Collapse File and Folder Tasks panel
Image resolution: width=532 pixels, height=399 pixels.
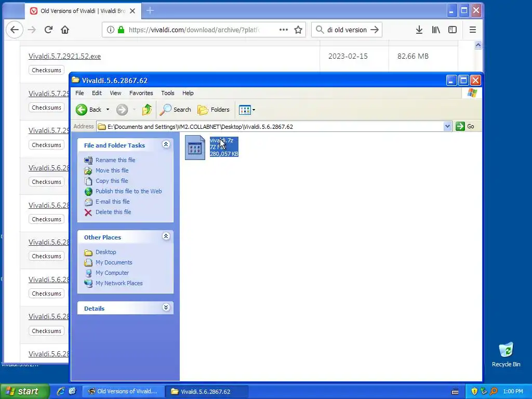[x=166, y=144]
